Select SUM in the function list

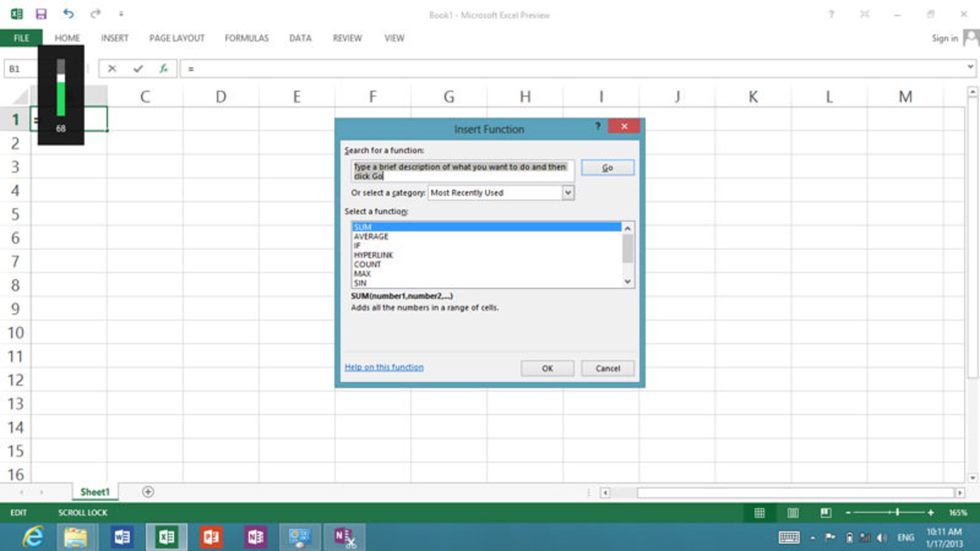coord(486,227)
